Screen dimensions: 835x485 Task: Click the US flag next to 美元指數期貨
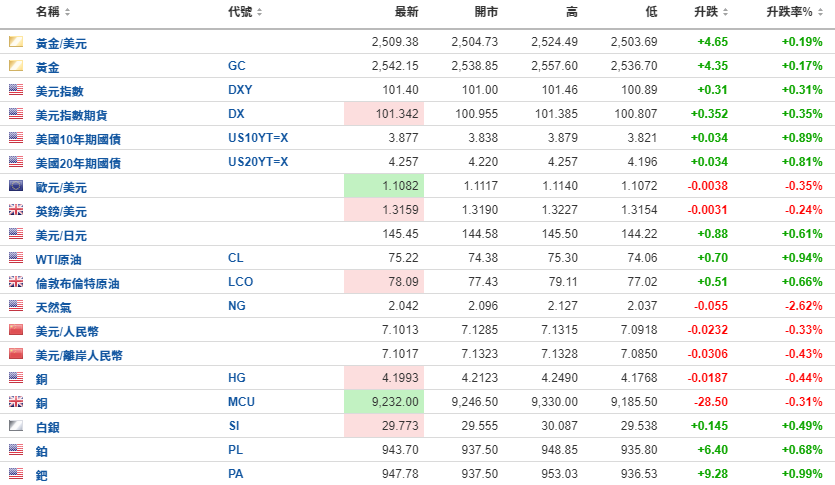(x=15, y=114)
